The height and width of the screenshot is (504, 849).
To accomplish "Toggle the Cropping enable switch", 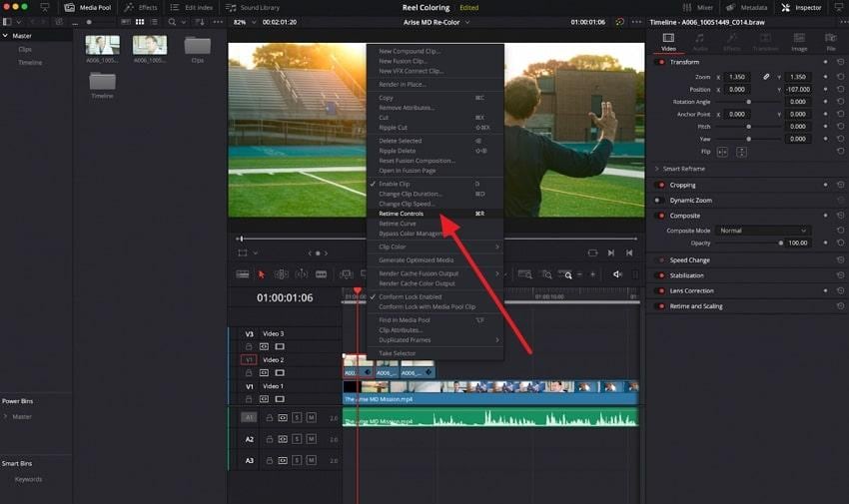I will pos(660,185).
